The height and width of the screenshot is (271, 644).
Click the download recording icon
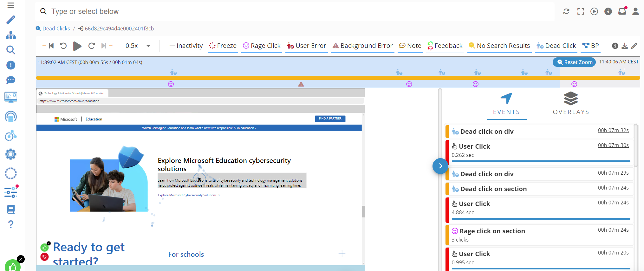click(624, 46)
